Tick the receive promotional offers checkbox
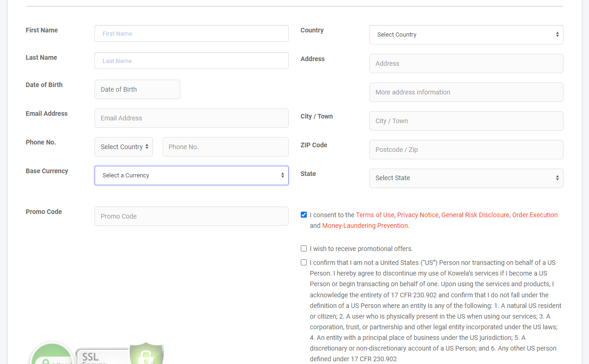Viewport: 589px width, 364px height. pyautogui.click(x=304, y=248)
